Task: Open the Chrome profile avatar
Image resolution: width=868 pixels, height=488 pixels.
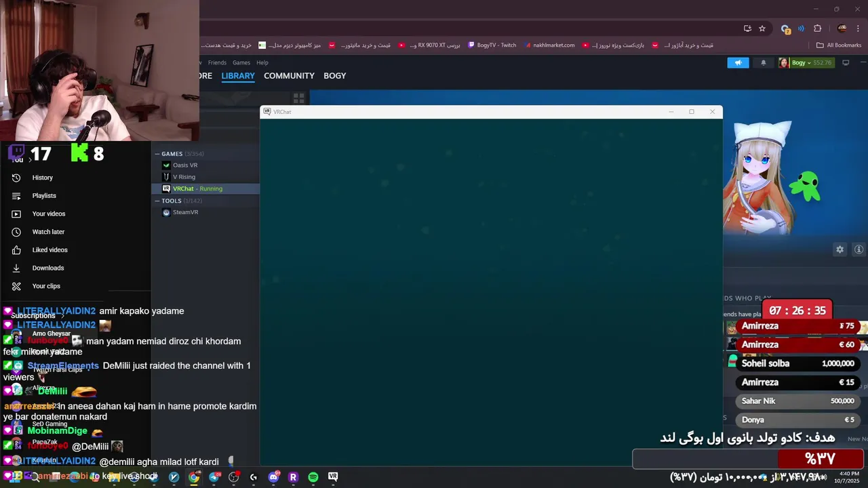Action: pyautogui.click(x=842, y=28)
